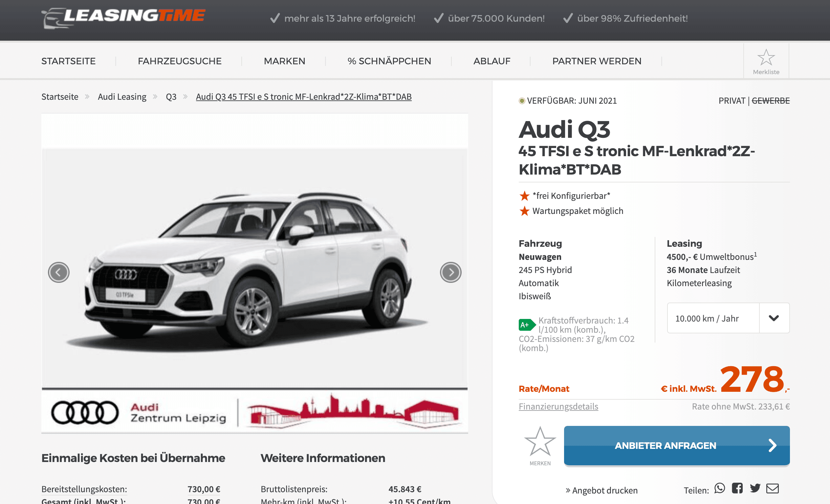The width and height of the screenshot is (830, 504).
Task: Click 'über 75.000 Kunden!' header text
Action: tap(496, 18)
